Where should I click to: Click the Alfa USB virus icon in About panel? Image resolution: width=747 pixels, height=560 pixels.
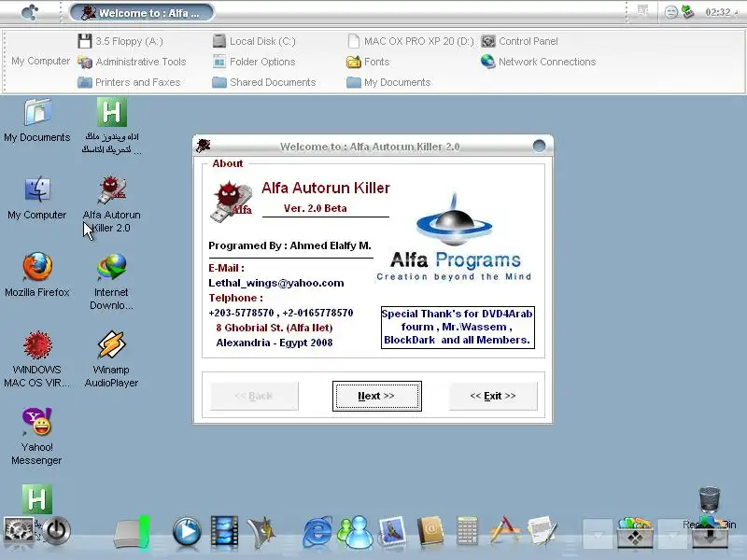tap(231, 201)
